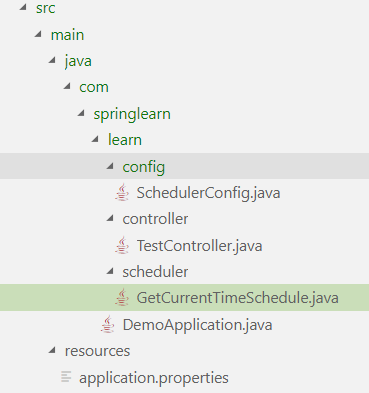Image resolution: width=369 pixels, height=393 pixels.
Task: Click the Java icon beside GetCurrentTimeSchedule.java
Action: (122, 297)
